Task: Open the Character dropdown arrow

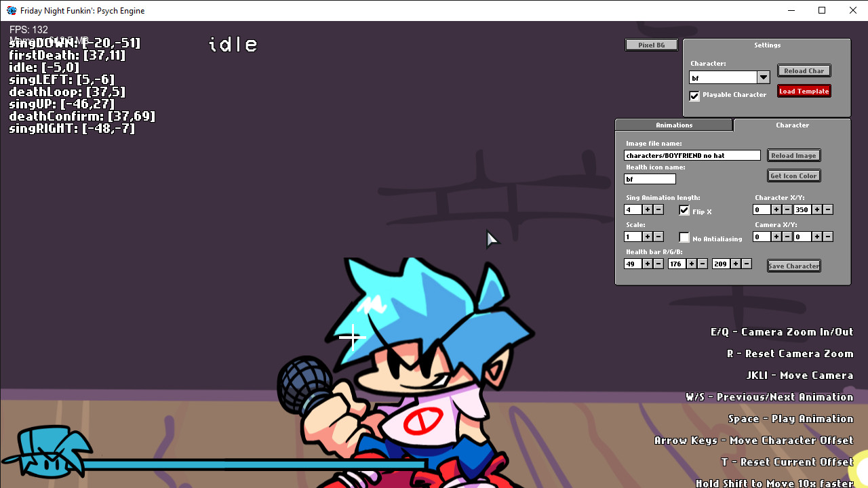Action: (764, 78)
